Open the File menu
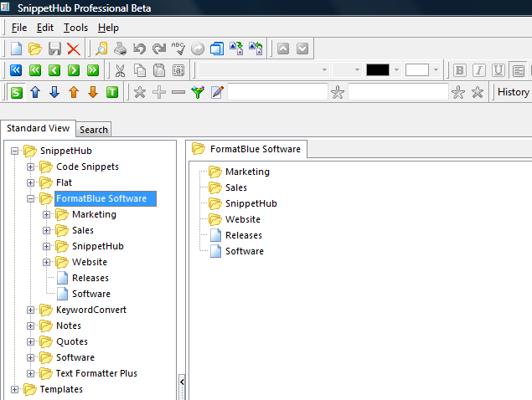Screen dimensions: 532x400 tap(19, 28)
